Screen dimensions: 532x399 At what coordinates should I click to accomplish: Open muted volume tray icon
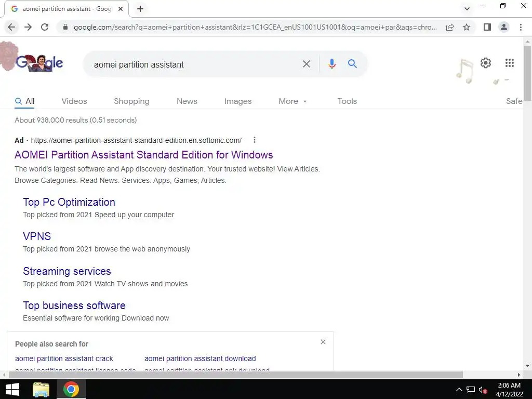coord(483,390)
